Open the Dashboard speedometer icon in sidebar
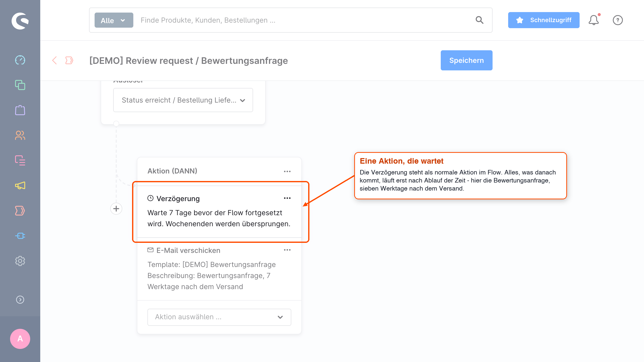This screenshot has width=644, height=362. pos(20,60)
